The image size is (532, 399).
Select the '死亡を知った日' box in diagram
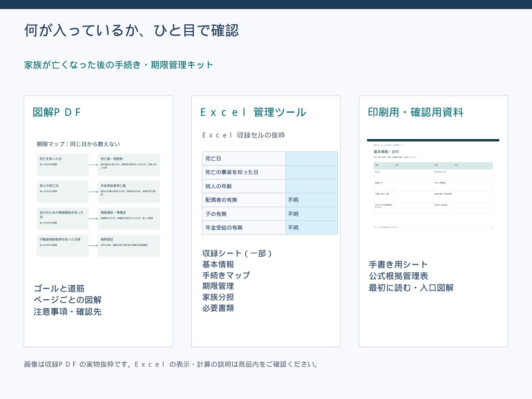[63, 165]
